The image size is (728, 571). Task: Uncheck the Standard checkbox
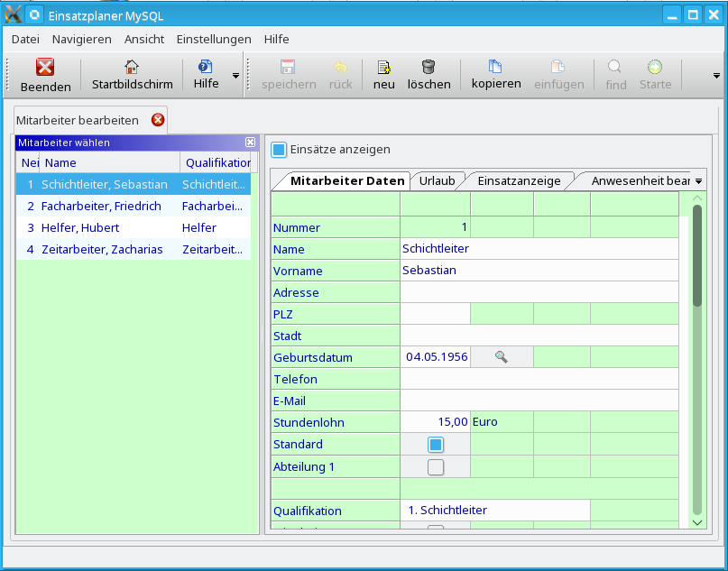pyautogui.click(x=436, y=445)
